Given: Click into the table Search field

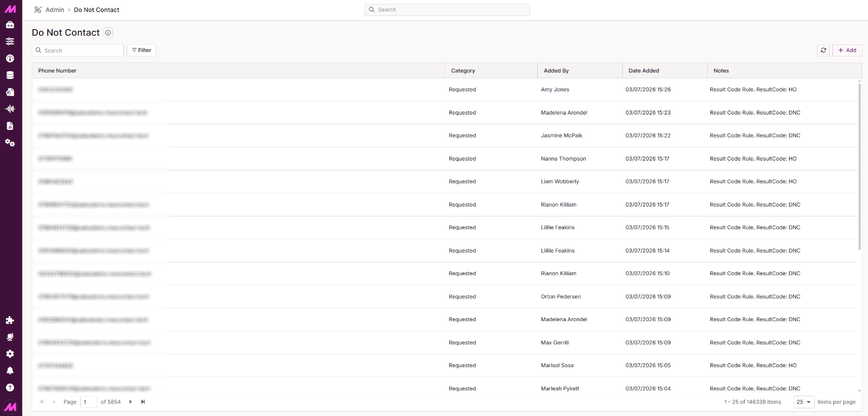Looking at the screenshot, I should tap(78, 50).
